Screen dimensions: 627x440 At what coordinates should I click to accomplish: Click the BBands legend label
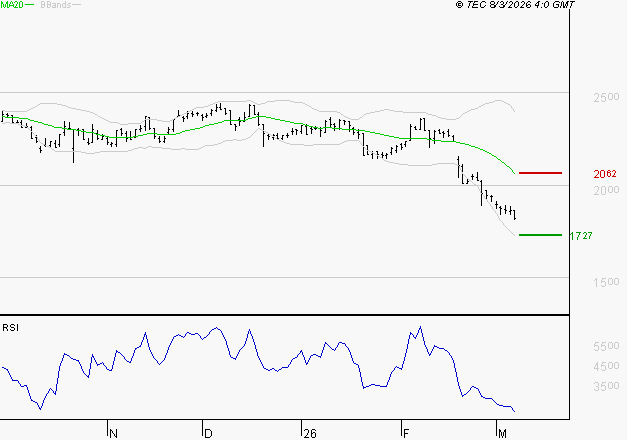(57, 5)
